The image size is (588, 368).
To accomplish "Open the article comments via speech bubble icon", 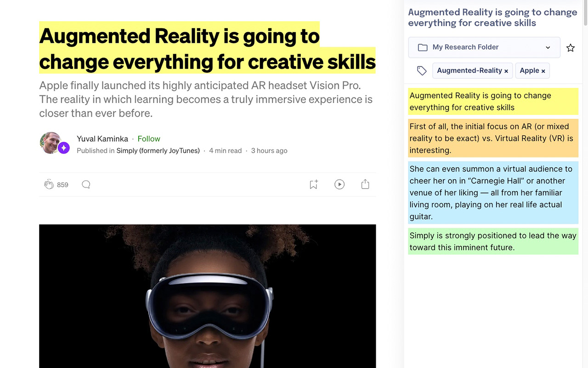I will (x=86, y=184).
